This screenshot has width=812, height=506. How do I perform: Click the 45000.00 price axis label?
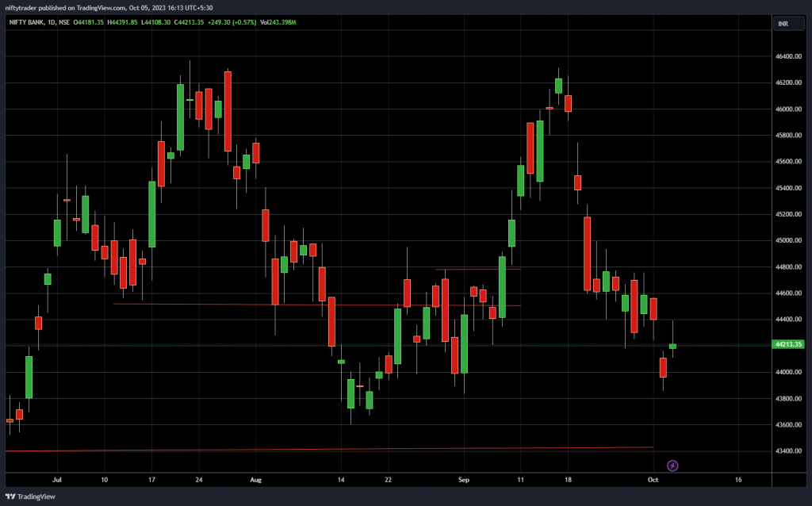coord(788,241)
